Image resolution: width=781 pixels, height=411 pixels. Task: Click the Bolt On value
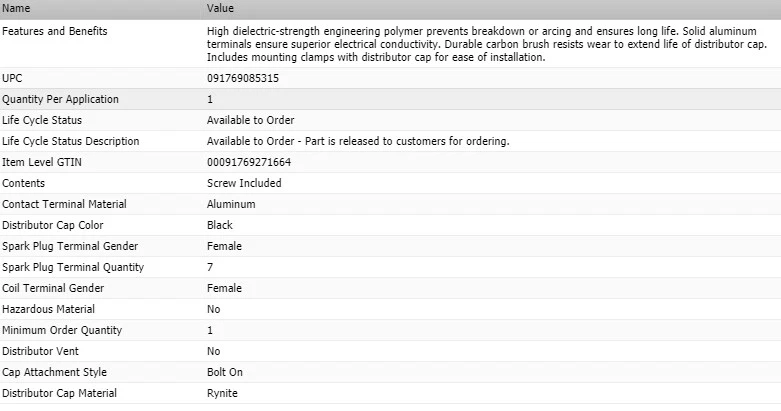point(225,372)
